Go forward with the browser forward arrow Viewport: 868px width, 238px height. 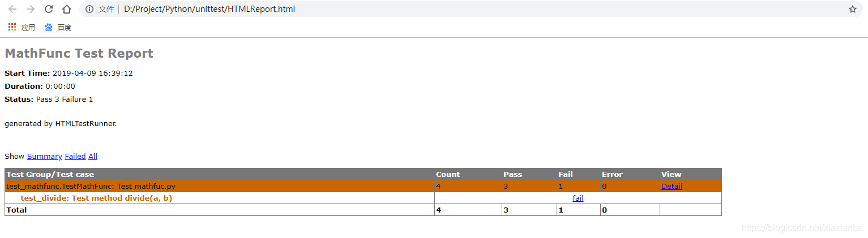[31, 9]
